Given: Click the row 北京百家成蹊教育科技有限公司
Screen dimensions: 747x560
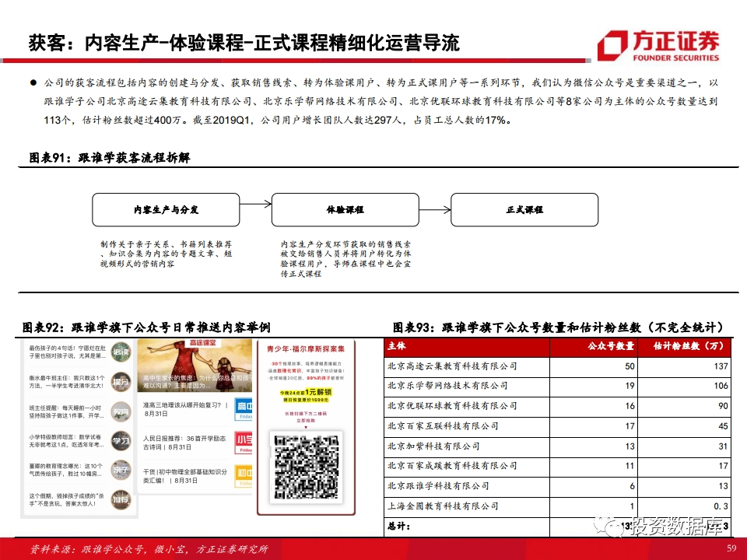Looking at the screenshot, I should [559, 467].
